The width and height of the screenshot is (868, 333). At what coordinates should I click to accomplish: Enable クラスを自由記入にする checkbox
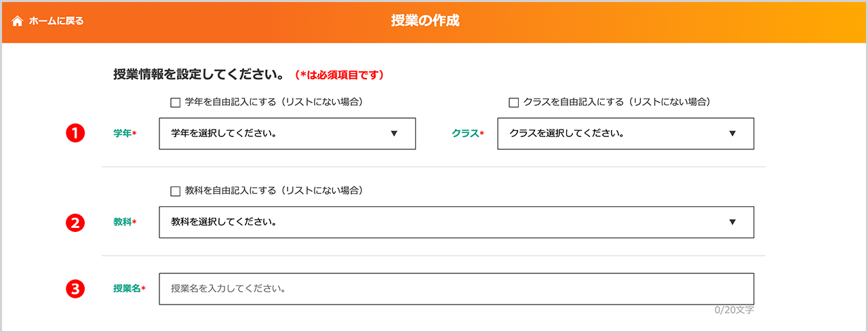pyautogui.click(x=513, y=103)
